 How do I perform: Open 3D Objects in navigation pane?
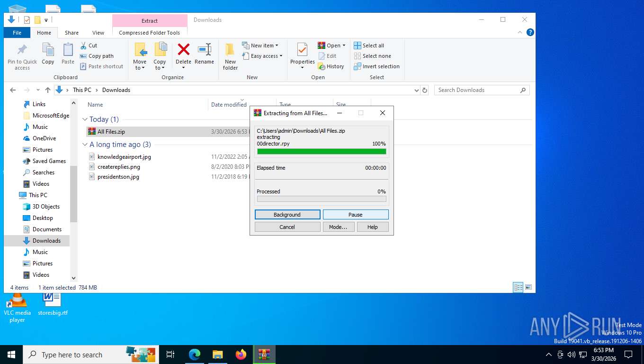46,207
